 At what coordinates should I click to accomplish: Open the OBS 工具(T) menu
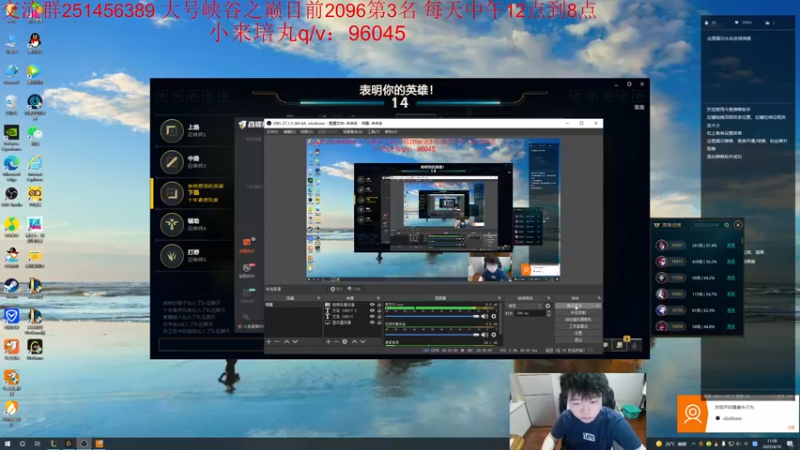coord(374,132)
